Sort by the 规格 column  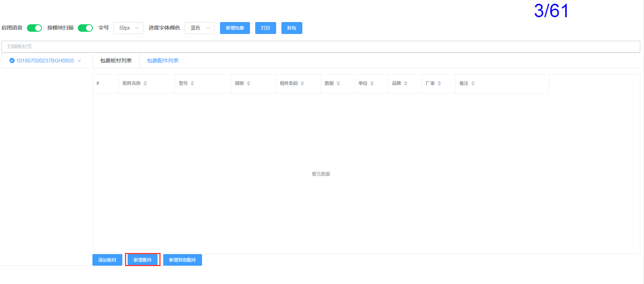tap(248, 83)
